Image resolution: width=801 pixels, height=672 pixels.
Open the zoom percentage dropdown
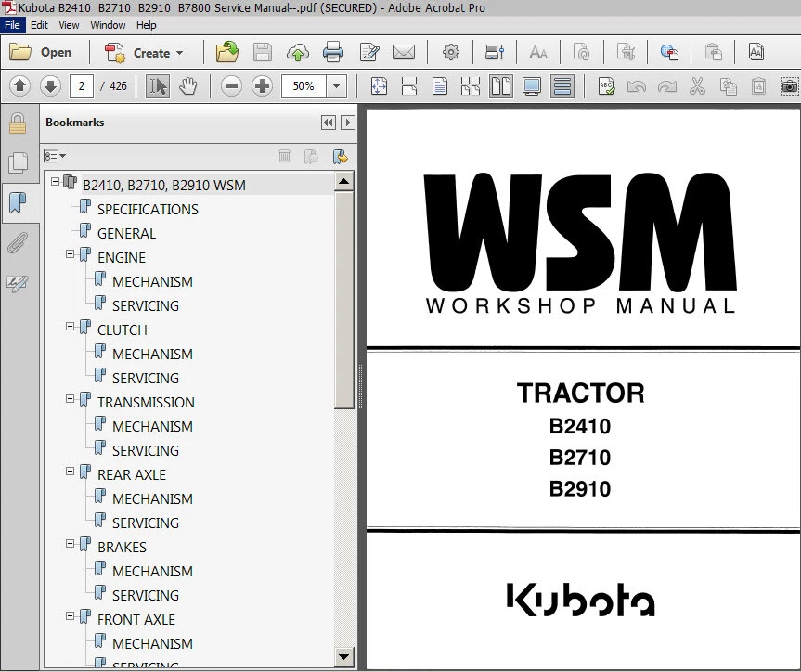[x=337, y=86]
